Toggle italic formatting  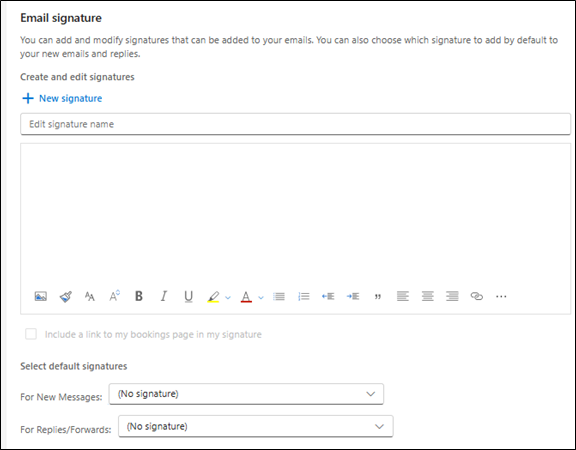point(164,296)
